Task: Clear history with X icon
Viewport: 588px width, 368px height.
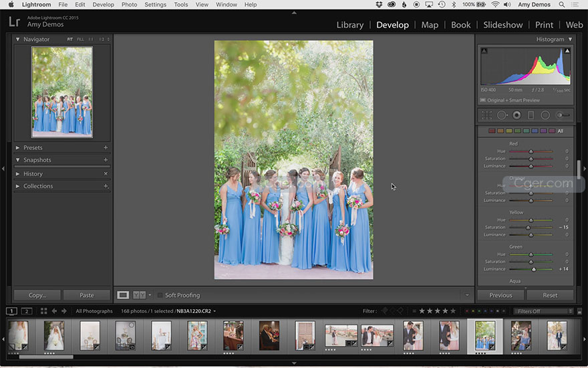Action: 106,173
